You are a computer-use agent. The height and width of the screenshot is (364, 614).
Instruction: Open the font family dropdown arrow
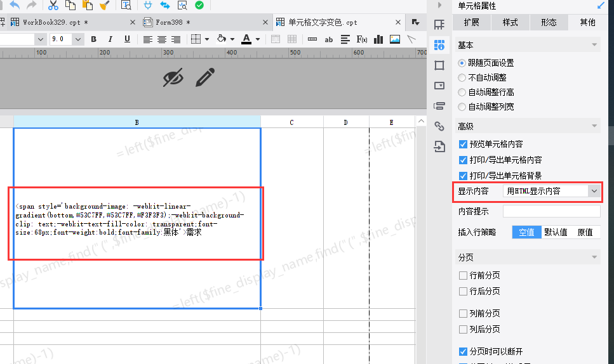(x=41, y=39)
